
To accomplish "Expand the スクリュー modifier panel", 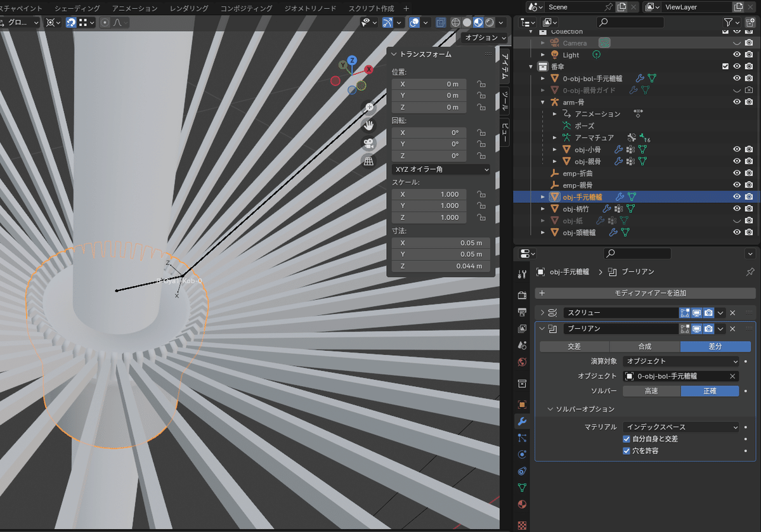I will [542, 313].
